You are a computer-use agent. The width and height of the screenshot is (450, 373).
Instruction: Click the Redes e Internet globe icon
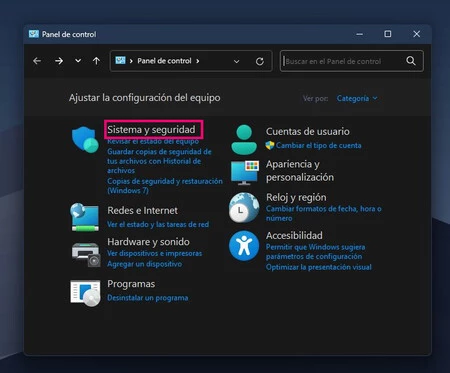pos(85,217)
